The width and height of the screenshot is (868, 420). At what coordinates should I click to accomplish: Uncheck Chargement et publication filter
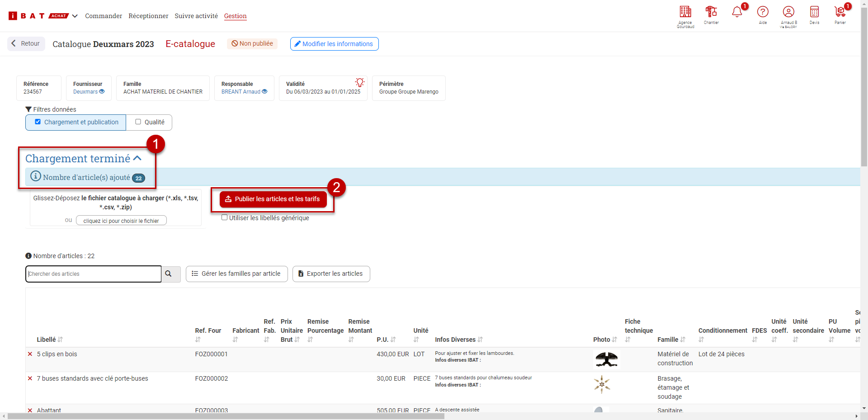[x=38, y=122]
